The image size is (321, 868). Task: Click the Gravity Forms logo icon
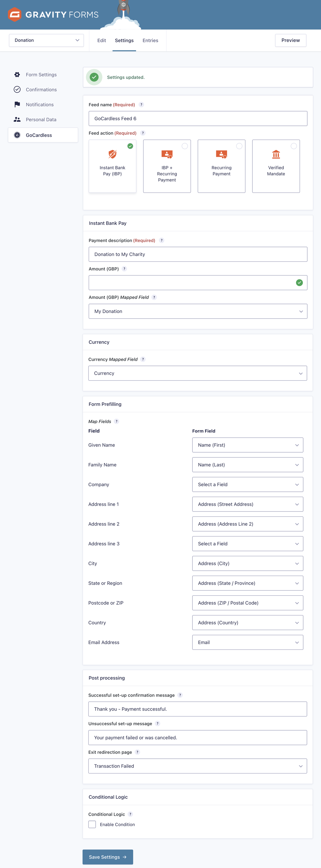point(14,14)
